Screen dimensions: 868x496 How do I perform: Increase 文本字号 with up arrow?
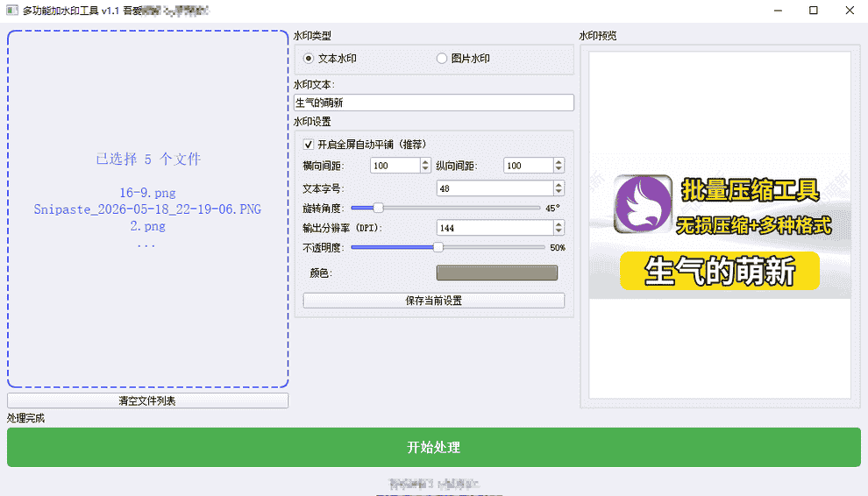(x=559, y=185)
